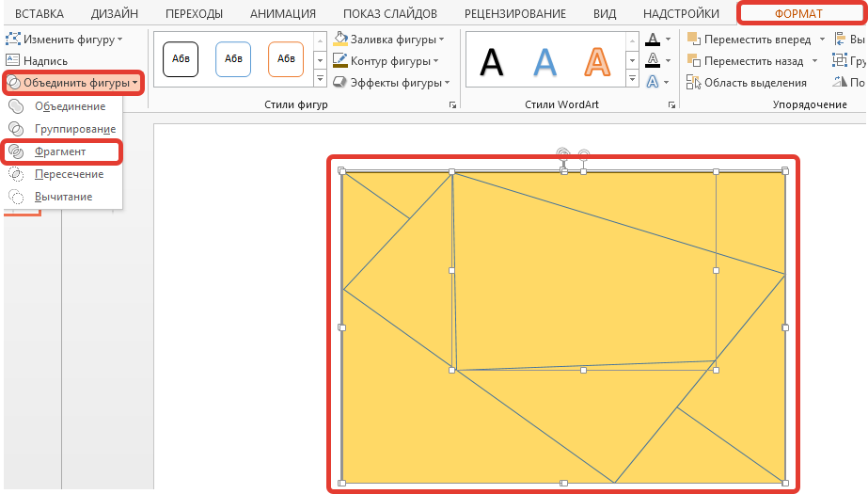Click the Контур фигуры pen icon

click(339, 60)
